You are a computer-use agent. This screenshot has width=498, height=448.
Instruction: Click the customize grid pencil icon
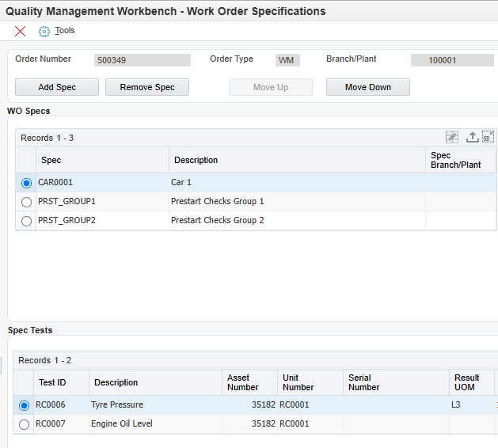pos(452,137)
